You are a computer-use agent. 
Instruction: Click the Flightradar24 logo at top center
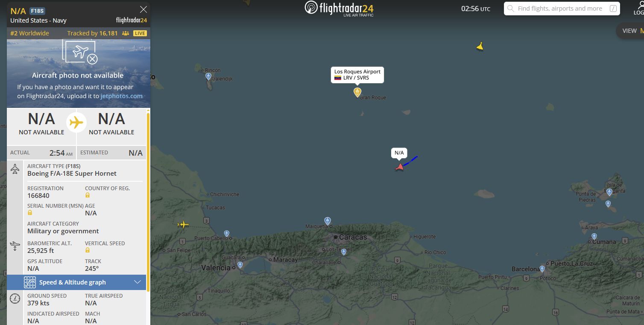(x=339, y=9)
